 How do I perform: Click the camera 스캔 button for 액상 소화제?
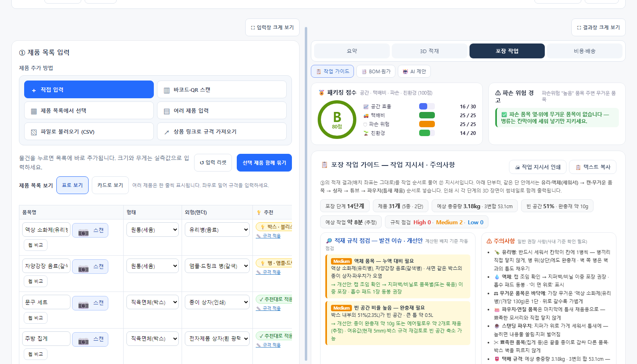click(x=90, y=230)
